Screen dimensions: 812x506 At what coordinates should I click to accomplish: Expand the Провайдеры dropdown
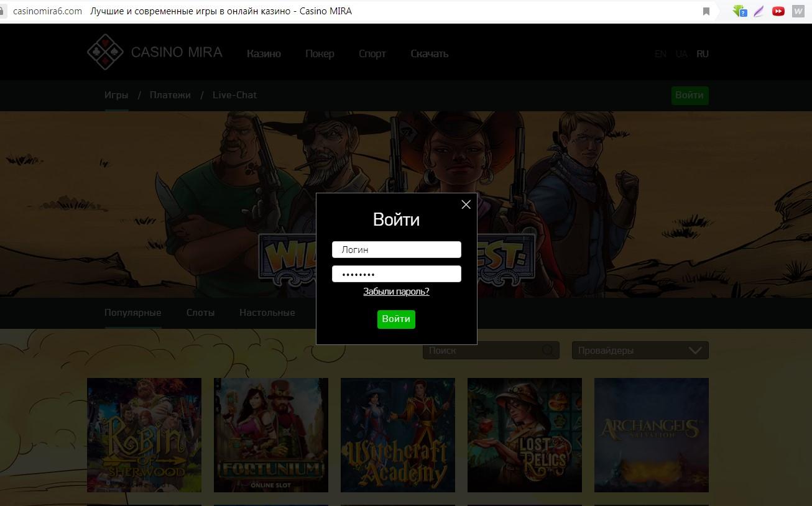640,350
